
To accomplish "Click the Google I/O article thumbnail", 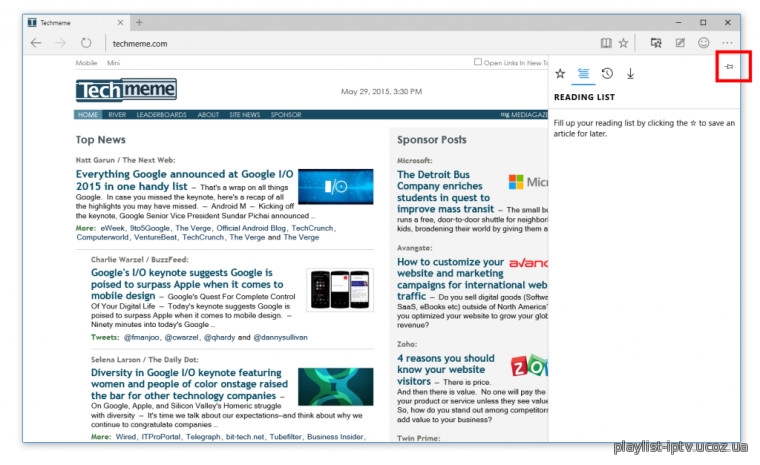I will (x=335, y=186).
